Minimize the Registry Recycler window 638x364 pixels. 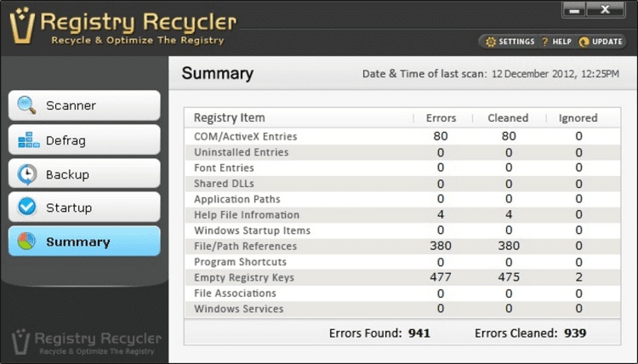coord(574,10)
